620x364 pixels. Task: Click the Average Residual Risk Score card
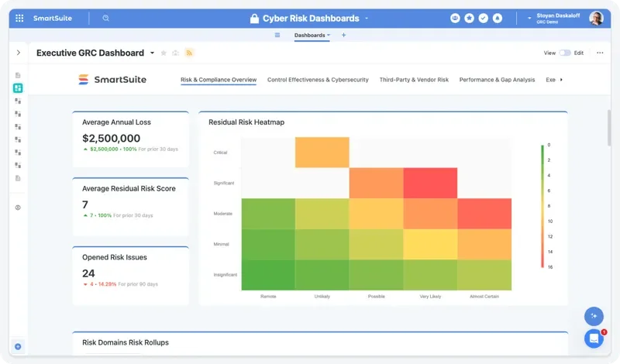pyautogui.click(x=130, y=207)
